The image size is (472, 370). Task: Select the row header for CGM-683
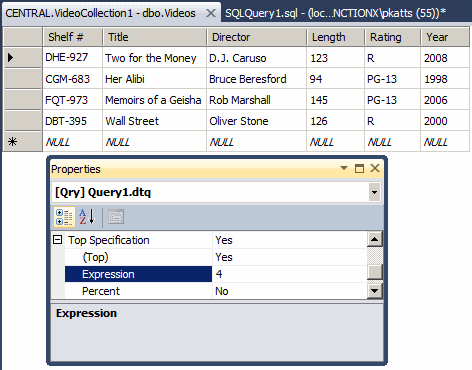tap(22, 79)
